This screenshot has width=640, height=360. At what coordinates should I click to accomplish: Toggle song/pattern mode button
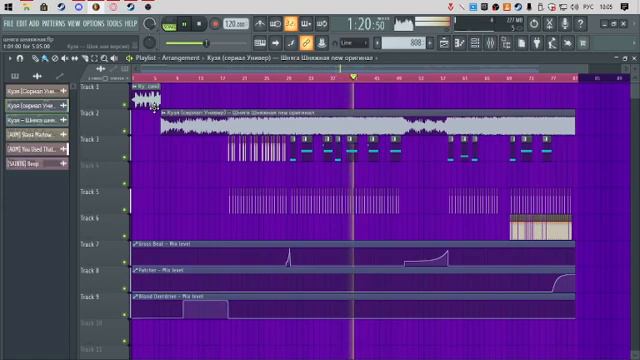169,24
